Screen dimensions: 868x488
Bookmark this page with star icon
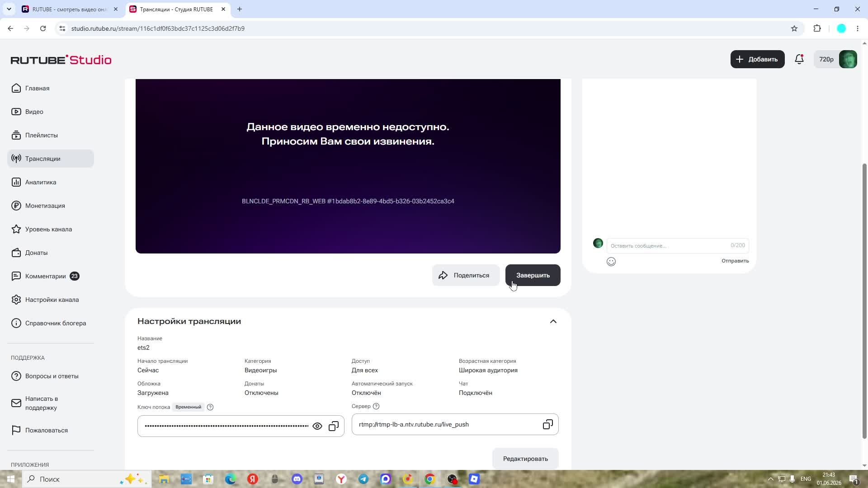click(x=794, y=28)
